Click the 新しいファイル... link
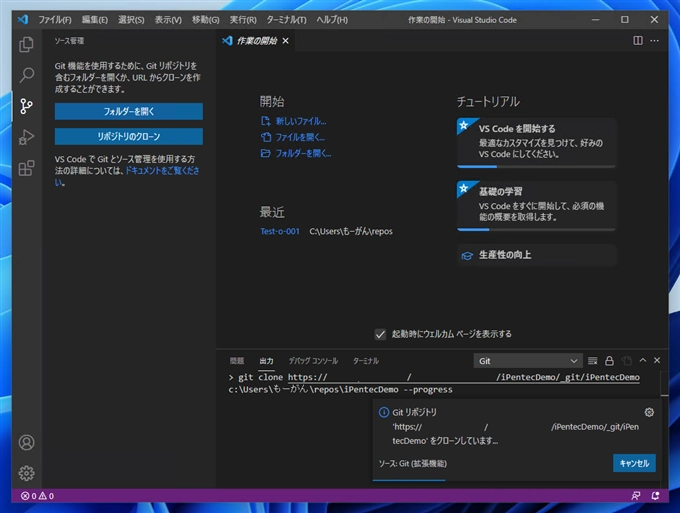 coord(301,121)
